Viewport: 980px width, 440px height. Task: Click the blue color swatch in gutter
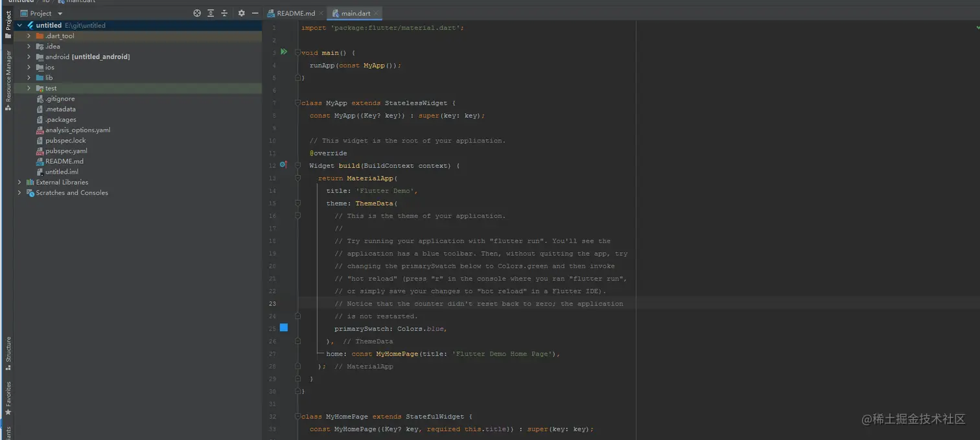[x=283, y=328]
